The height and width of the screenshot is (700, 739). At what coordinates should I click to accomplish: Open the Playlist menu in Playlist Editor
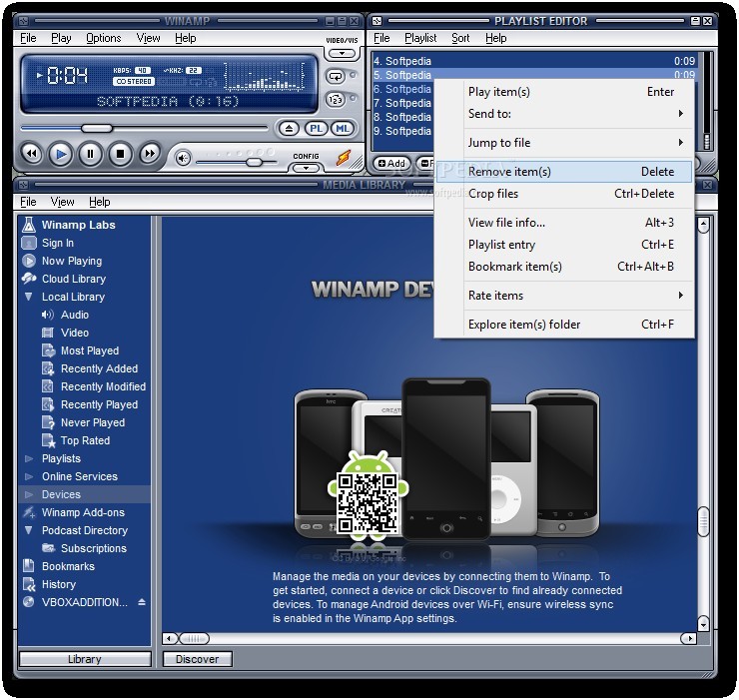tap(420, 38)
